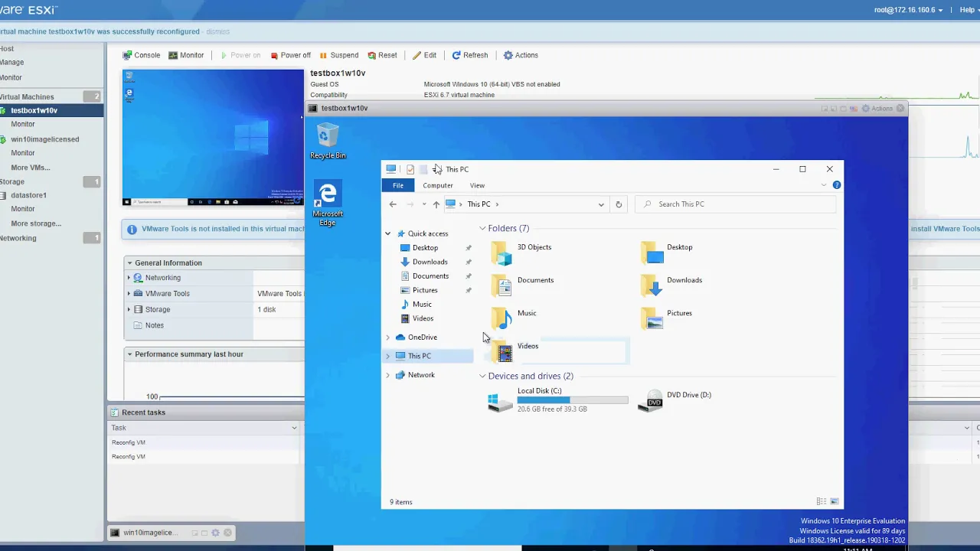The width and height of the screenshot is (980, 551).
Task: Open the root@172.16.160.6 user menu
Action: 908,10
